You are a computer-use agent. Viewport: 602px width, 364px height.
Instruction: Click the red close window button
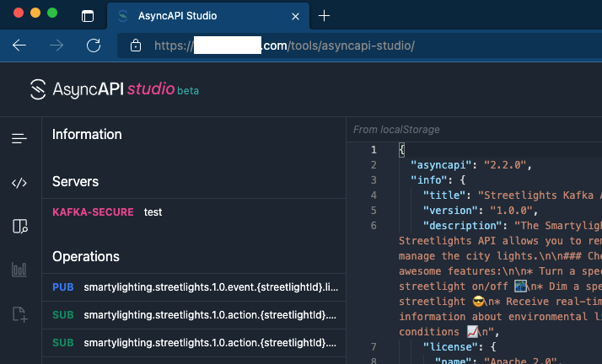pos(19,13)
